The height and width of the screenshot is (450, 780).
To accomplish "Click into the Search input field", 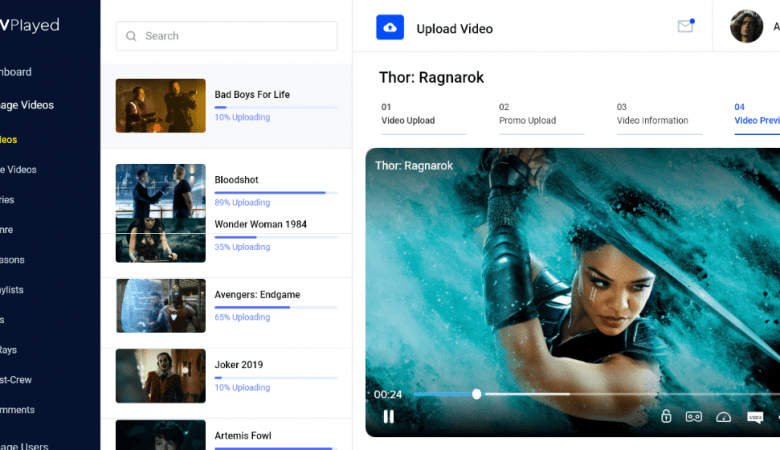I will [226, 36].
